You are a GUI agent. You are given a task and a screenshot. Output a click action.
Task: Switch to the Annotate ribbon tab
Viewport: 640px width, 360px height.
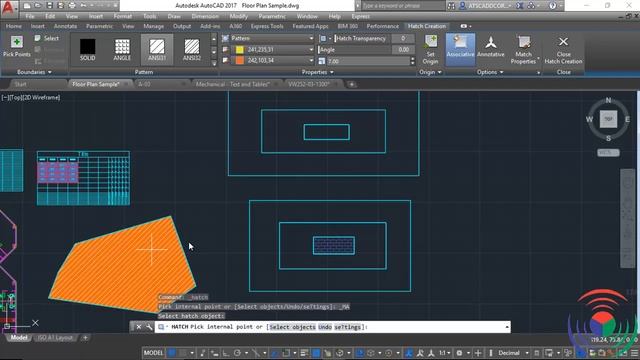pyautogui.click(x=65, y=26)
